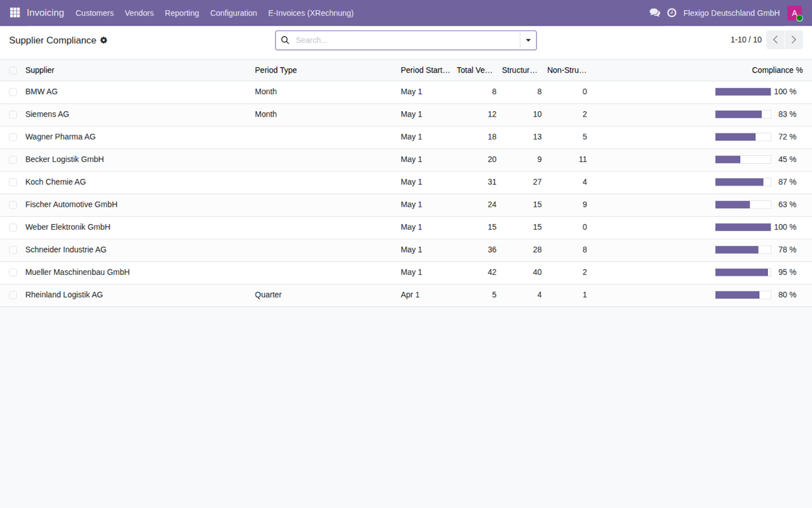
Task: Open the activities clock icon
Action: click(672, 13)
